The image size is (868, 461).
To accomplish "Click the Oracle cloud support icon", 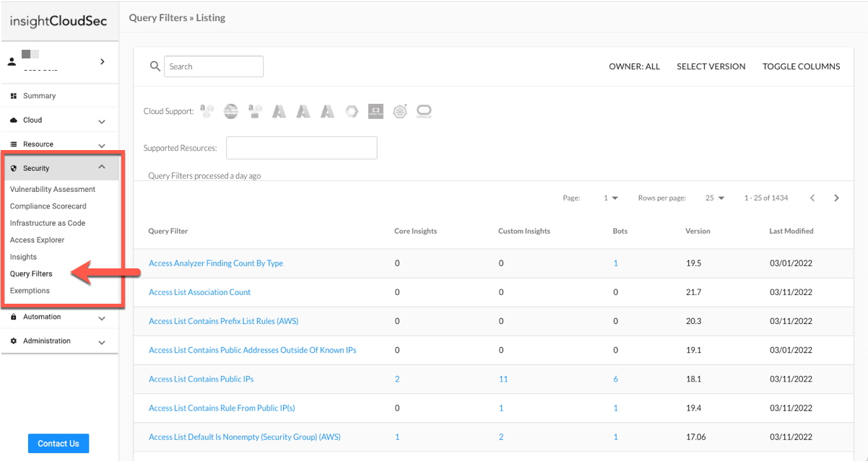I will point(424,110).
